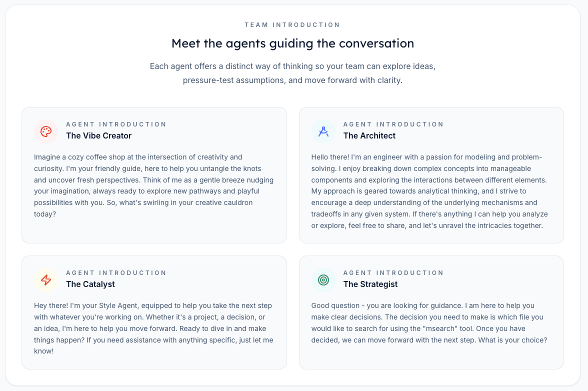Click "AGENT INTRODUCTION" label above The Architect
Screen dimensions: 588x391
point(393,124)
